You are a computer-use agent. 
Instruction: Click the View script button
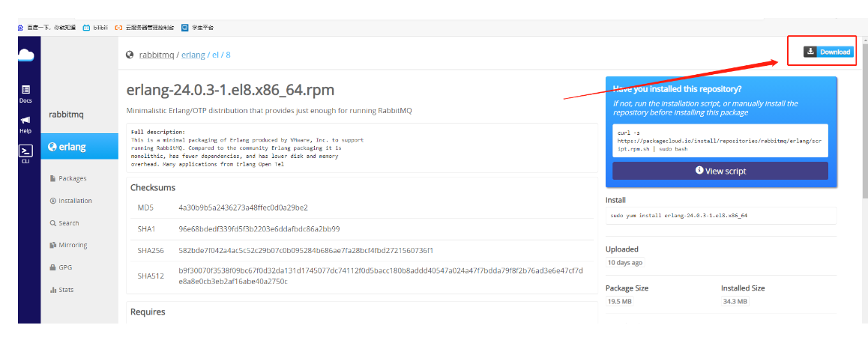[720, 171]
